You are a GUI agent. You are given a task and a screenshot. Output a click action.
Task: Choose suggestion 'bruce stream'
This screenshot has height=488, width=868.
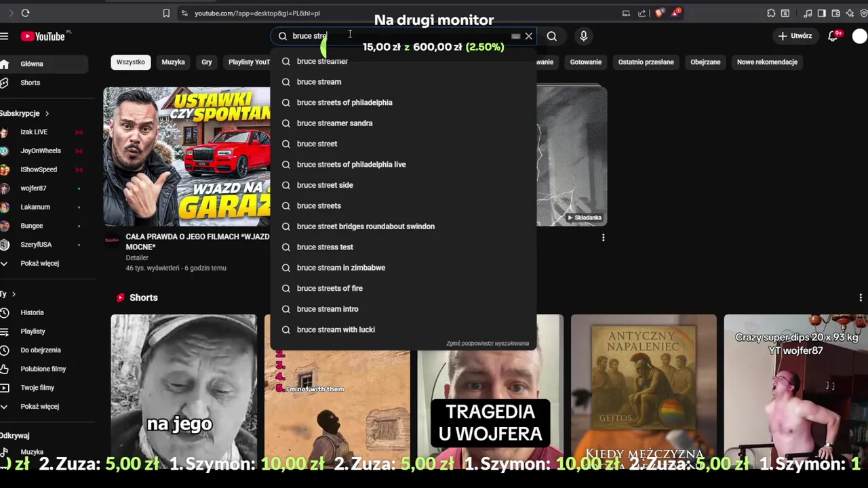[403, 82]
